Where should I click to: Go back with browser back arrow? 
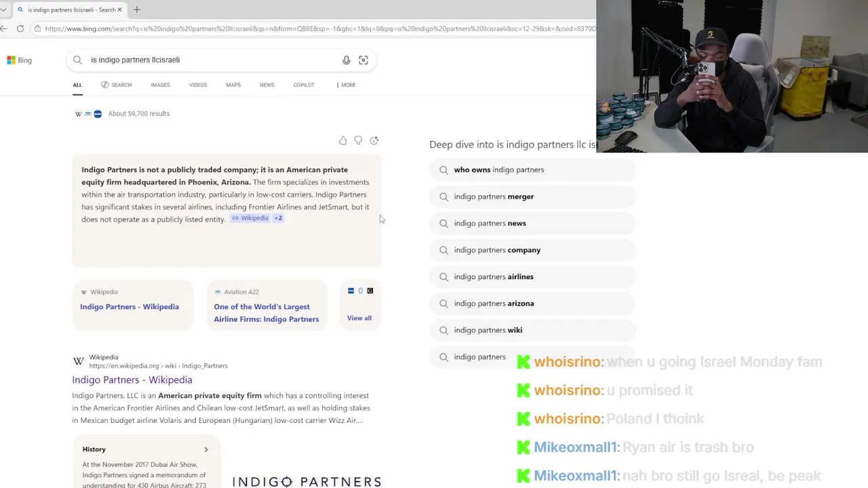point(4,28)
